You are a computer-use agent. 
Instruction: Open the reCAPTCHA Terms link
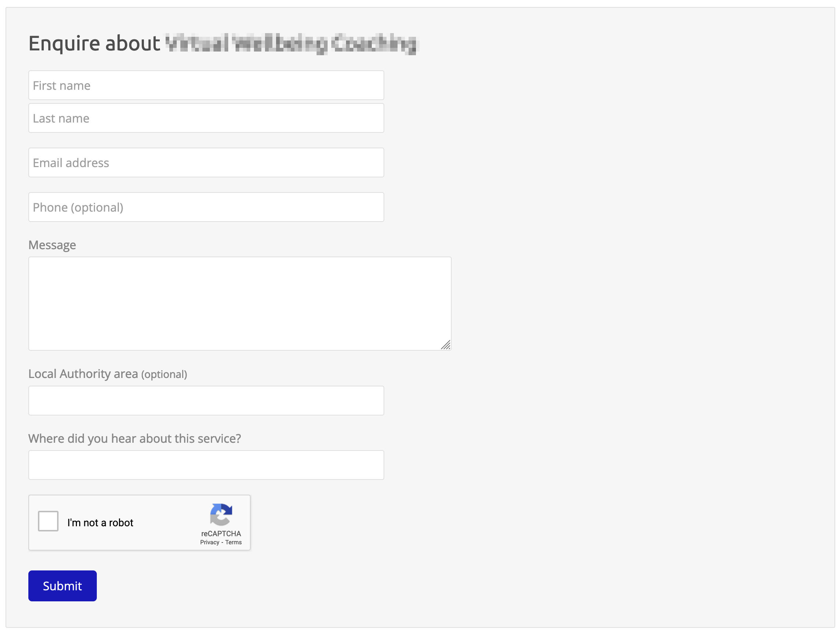click(x=233, y=542)
